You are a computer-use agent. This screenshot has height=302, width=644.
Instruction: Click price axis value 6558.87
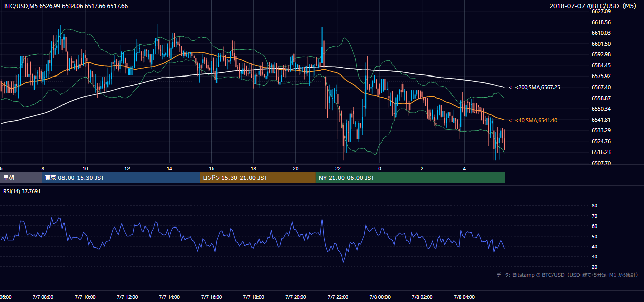coord(601,98)
